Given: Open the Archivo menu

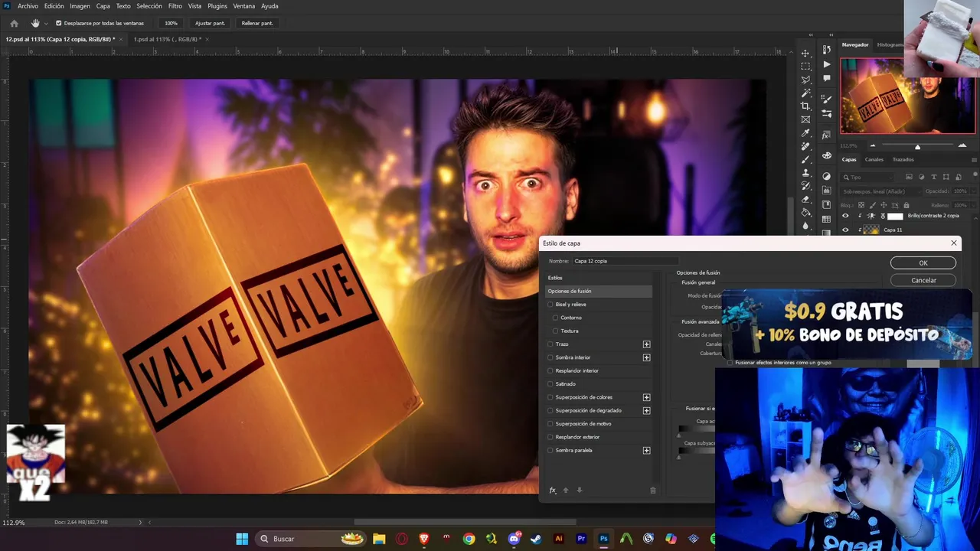Looking at the screenshot, I should tap(28, 6).
